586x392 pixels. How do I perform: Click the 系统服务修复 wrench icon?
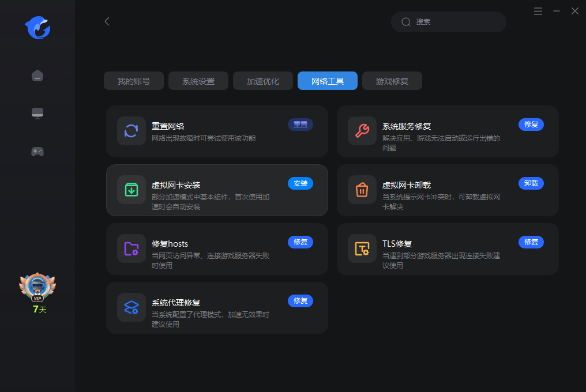pyautogui.click(x=362, y=131)
